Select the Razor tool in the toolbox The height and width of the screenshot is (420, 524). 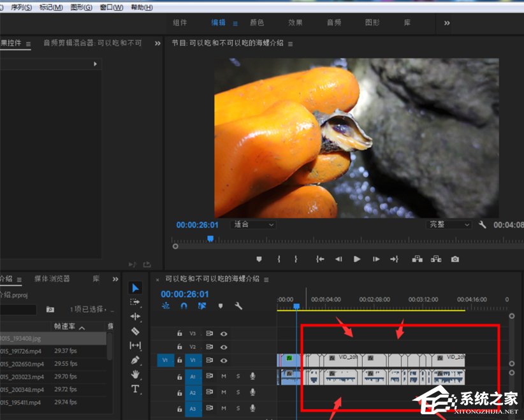point(135,331)
